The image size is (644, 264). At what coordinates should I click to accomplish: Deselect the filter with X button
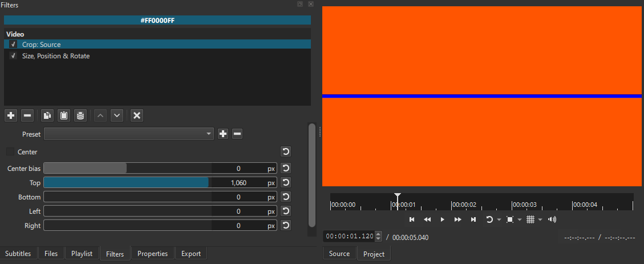pos(137,115)
